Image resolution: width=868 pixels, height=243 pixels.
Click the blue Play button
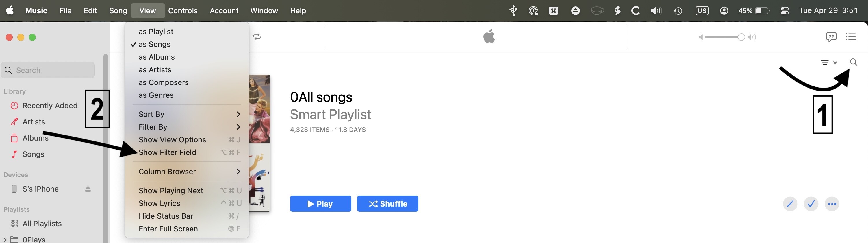[320, 204]
